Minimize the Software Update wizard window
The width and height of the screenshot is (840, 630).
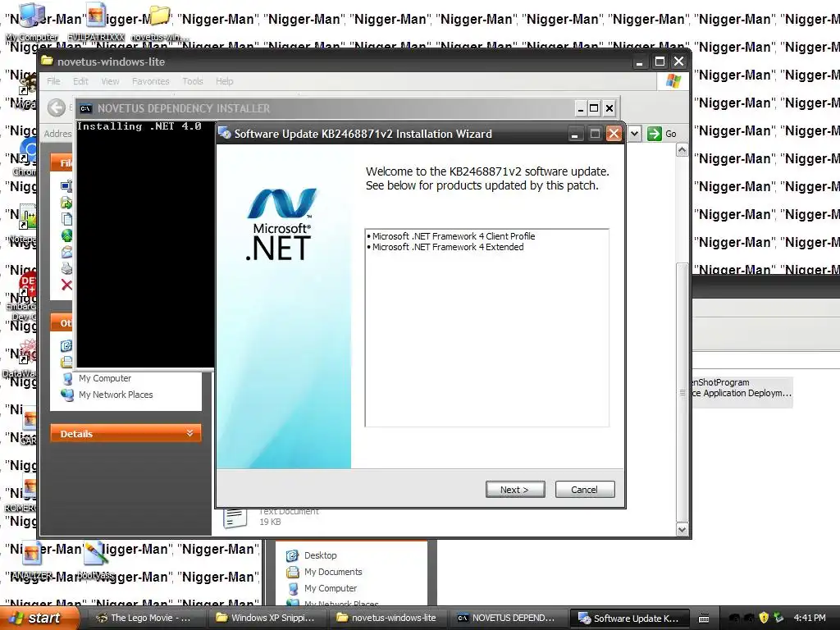coord(574,134)
